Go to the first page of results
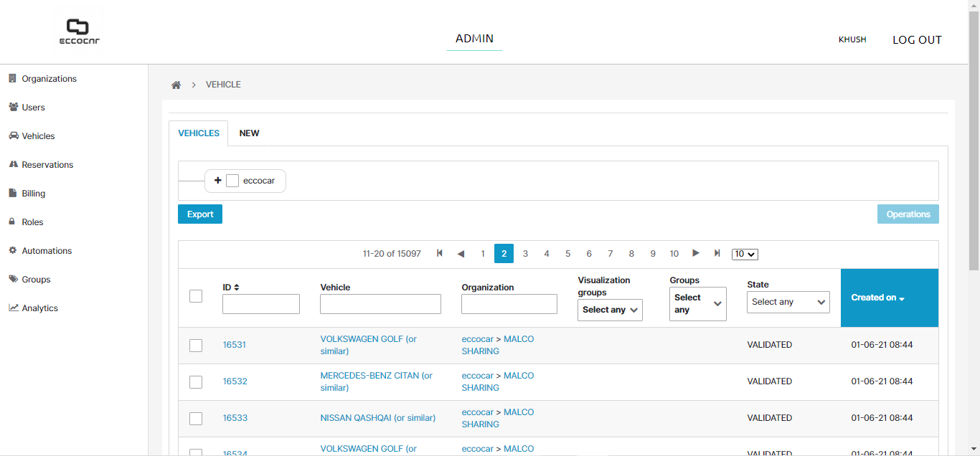980x456 pixels. 440,254
